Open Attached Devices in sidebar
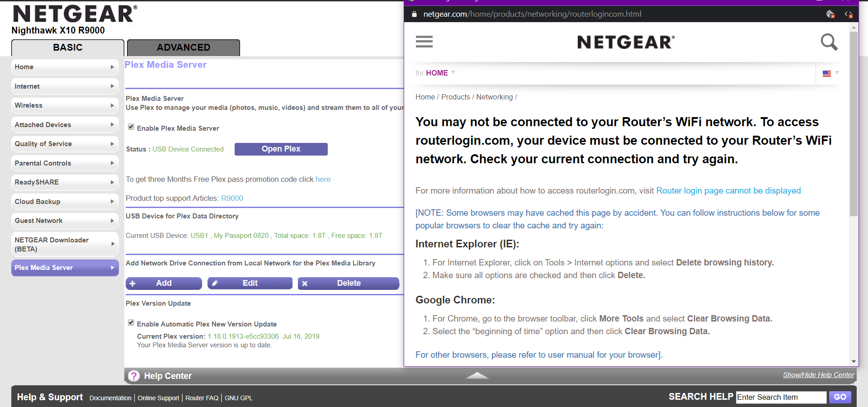Viewport: 868px width, 407px height. tap(65, 125)
